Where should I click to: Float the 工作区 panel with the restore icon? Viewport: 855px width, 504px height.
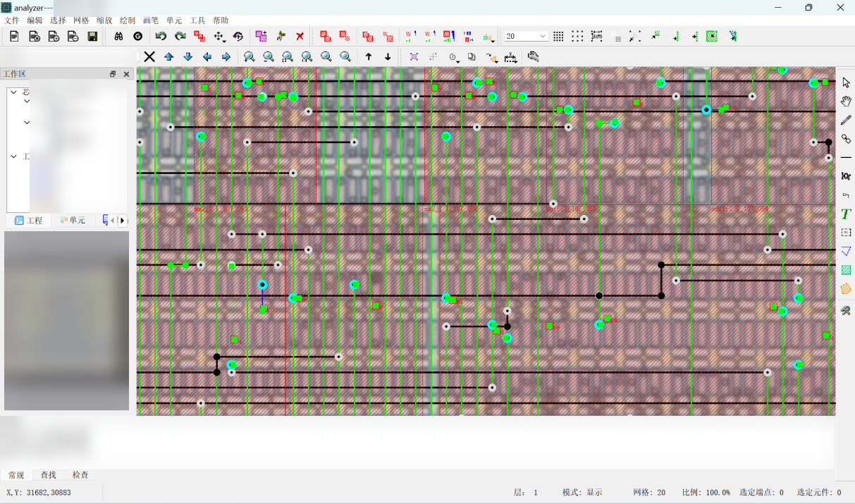click(x=113, y=74)
